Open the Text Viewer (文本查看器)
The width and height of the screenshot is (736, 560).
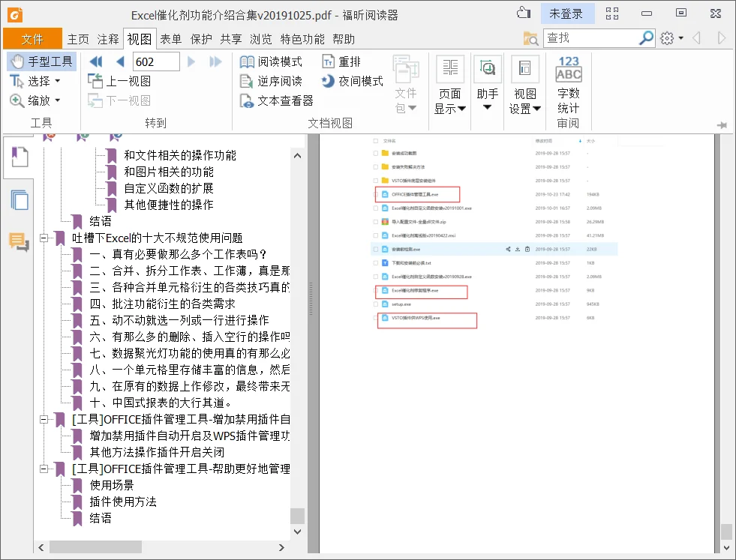(277, 100)
